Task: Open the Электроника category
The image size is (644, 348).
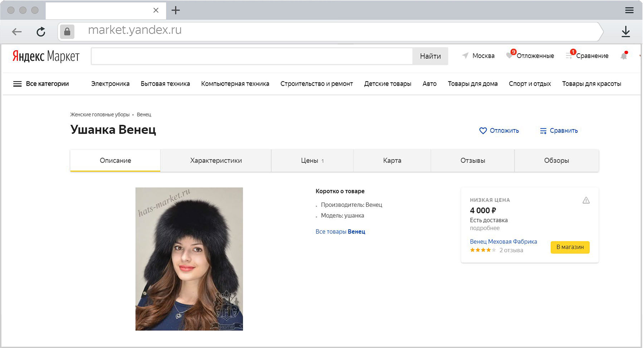Action: [110, 84]
